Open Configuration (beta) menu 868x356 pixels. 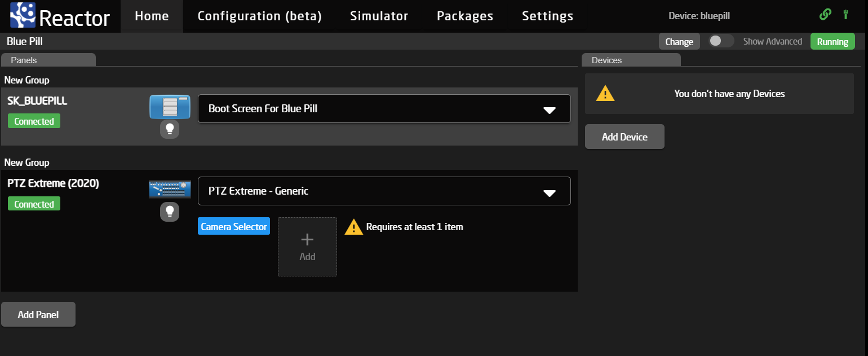260,16
